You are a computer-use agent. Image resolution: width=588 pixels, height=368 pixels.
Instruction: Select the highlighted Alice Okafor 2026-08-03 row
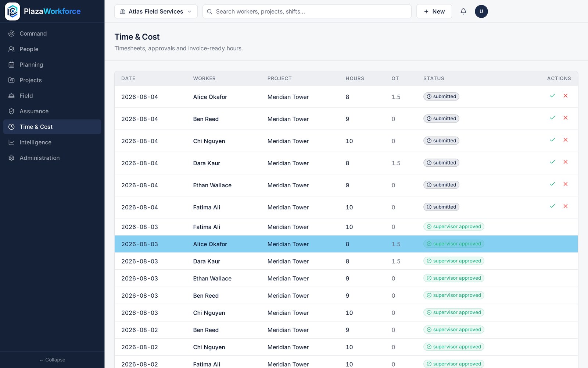(346, 244)
